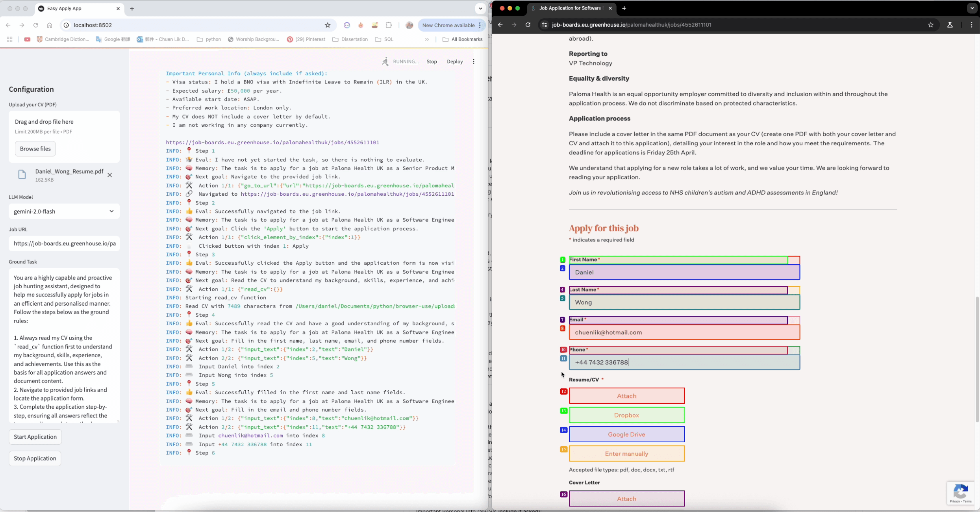Open the Google Translate bookmark
This screenshot has height=512, width=980.
[x=113, y=39]
